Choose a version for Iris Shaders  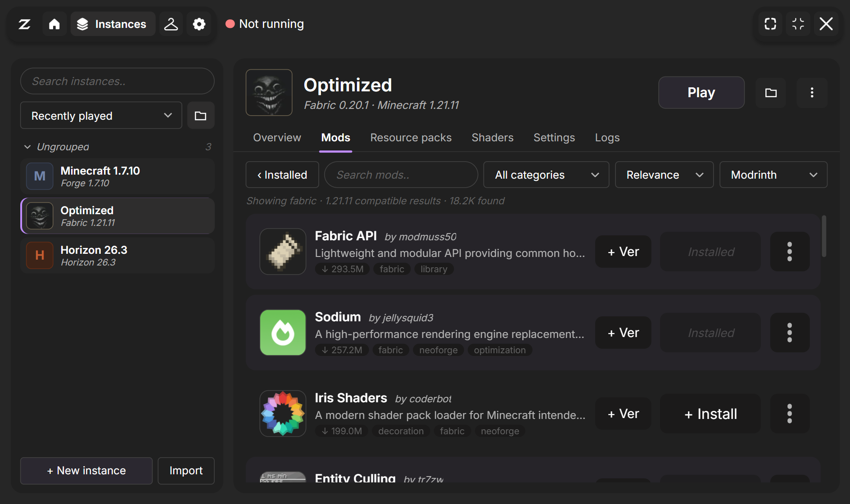click(623, 414)
